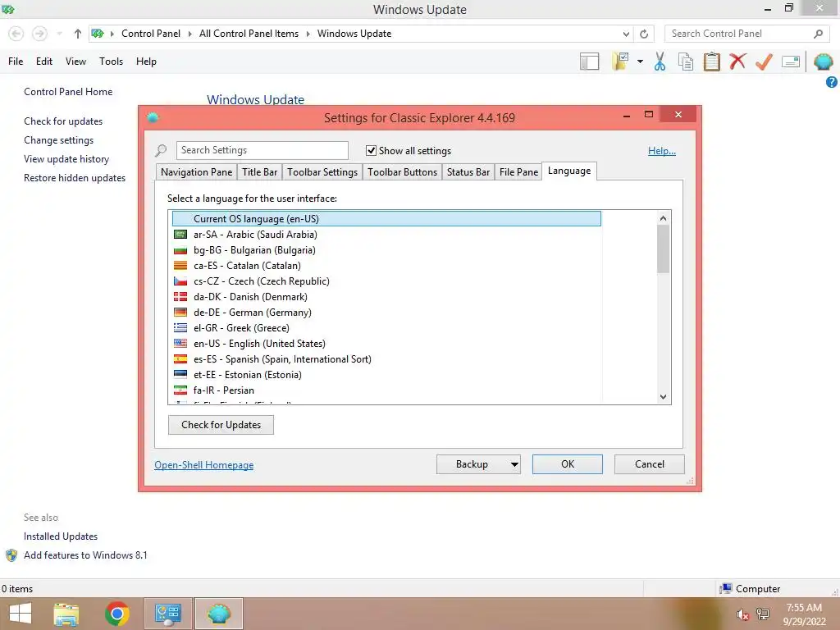Click the blue help question mark icon
This screenshot has height=630, width=840.
pos(832,82)
